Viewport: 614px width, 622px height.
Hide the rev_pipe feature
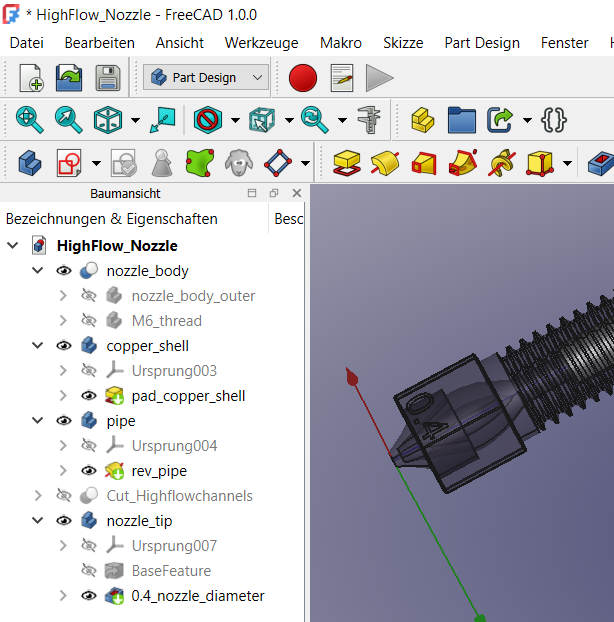click(89, 471)
